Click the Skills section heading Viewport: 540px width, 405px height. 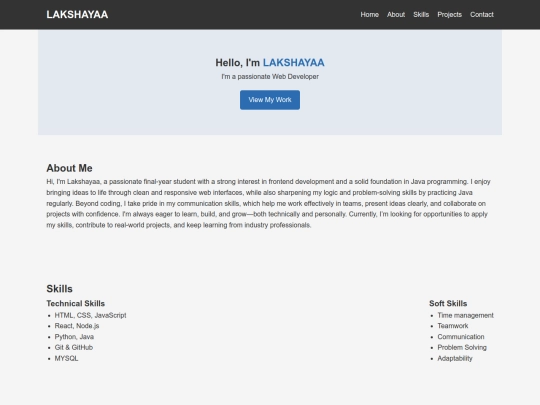(x=59, y=289)
